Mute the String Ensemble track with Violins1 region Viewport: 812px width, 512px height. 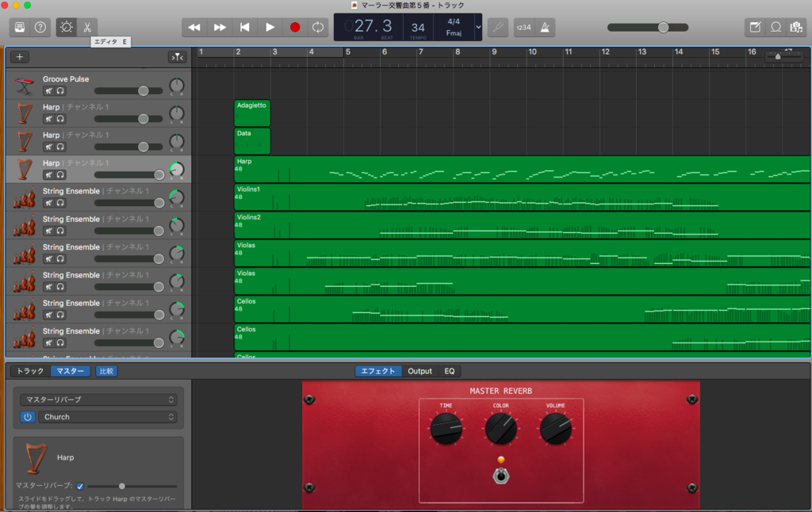[48, 202]
